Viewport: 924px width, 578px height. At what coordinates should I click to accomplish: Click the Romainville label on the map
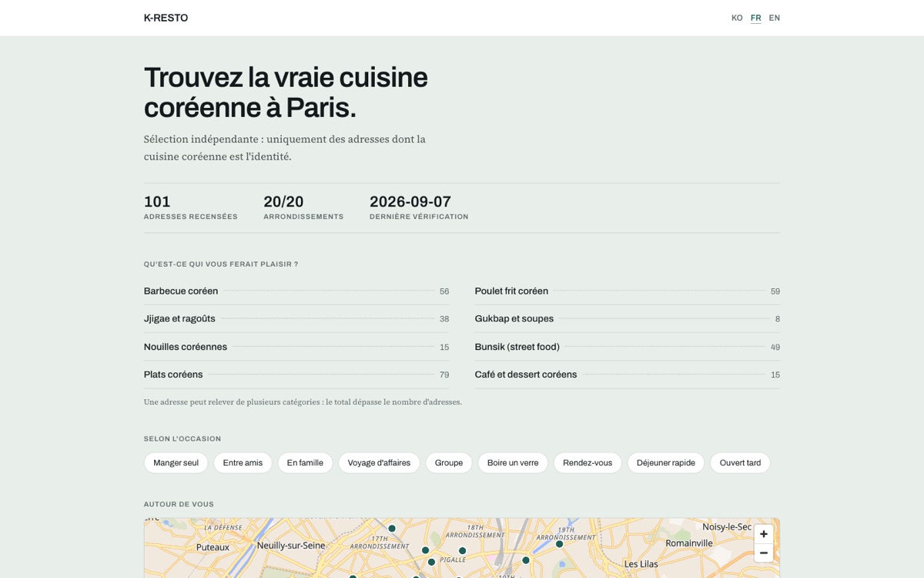tap(689, 543)
